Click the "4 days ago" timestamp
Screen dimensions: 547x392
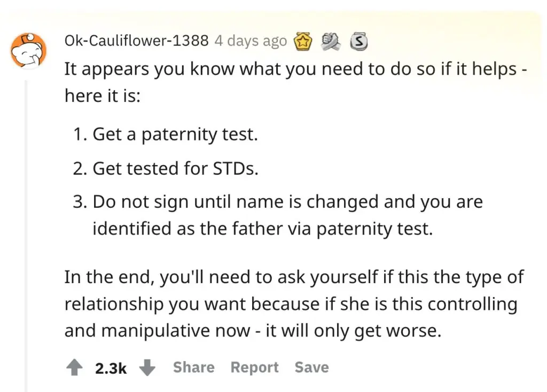[251, 41]
